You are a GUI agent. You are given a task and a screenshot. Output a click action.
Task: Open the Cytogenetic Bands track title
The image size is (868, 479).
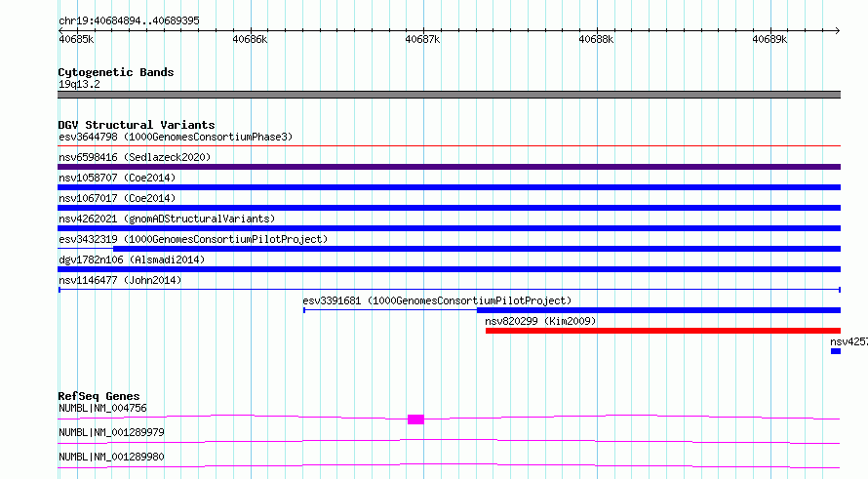coord(116,72)
